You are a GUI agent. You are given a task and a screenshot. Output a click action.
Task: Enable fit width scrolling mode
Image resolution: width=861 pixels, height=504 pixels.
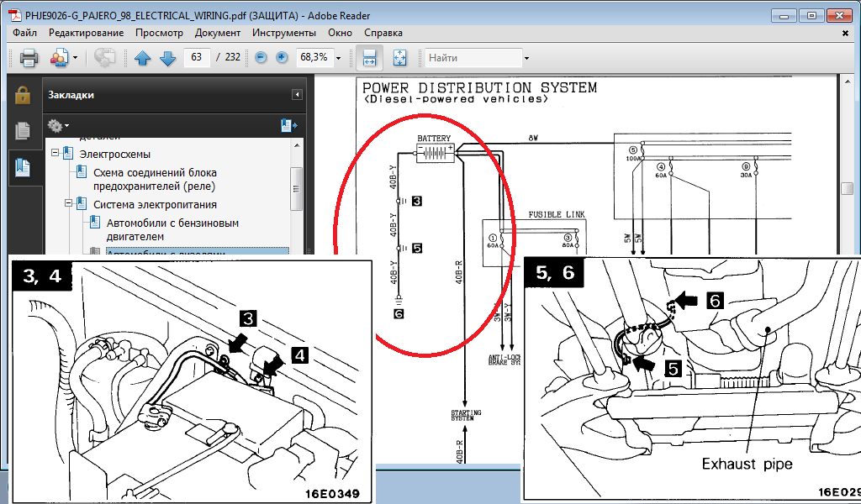click(x=368, y=58)
